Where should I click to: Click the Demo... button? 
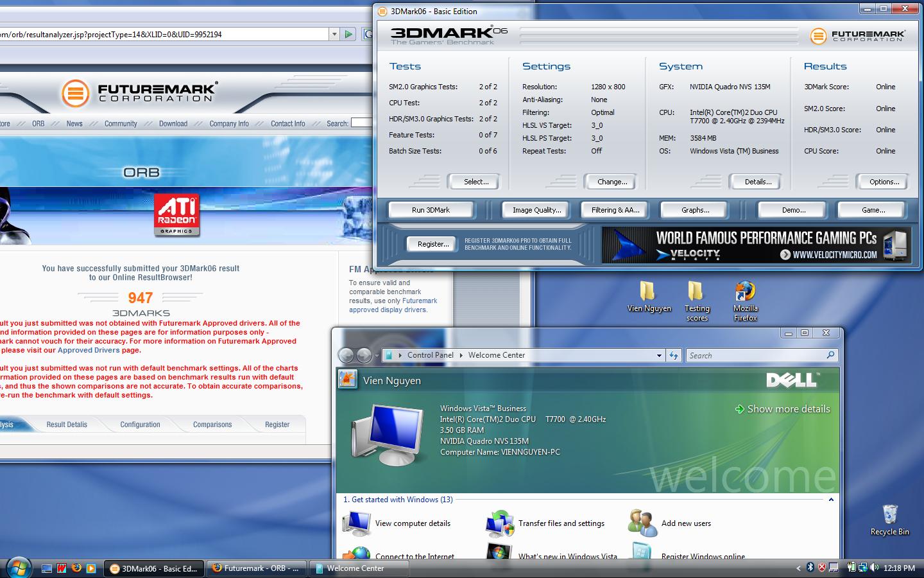[794, 210]
